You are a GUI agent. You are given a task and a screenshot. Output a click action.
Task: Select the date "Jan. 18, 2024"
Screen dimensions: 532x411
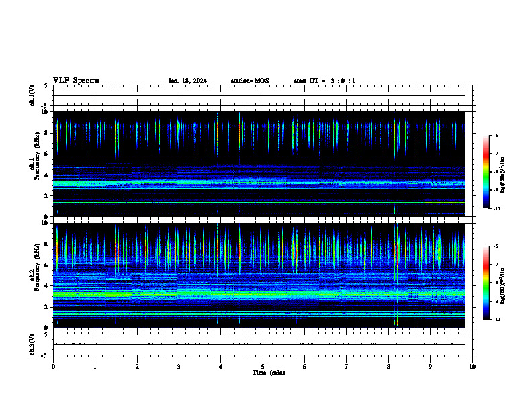point(187,81)
